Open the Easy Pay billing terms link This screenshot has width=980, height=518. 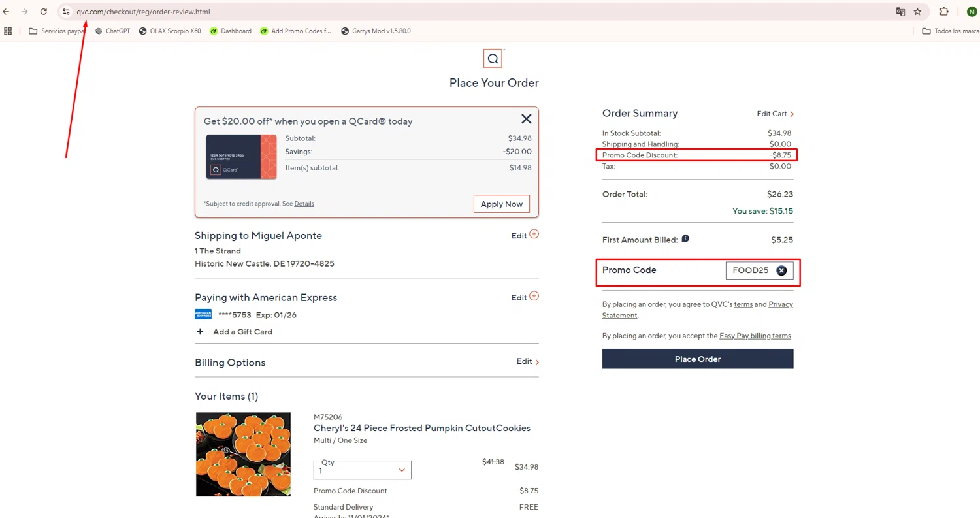pos(755,336)
